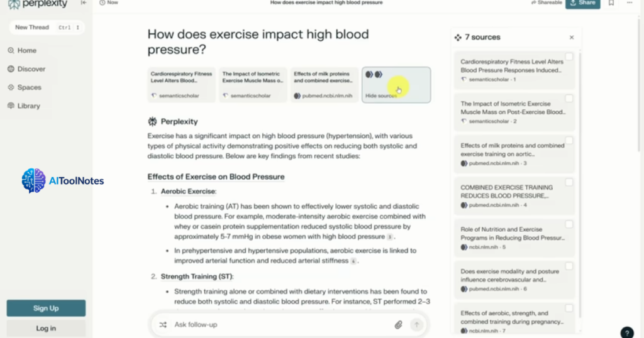Click the focus mode icon in follow-up box
Viewport: 644px width, 338px height.
[164, 325]
